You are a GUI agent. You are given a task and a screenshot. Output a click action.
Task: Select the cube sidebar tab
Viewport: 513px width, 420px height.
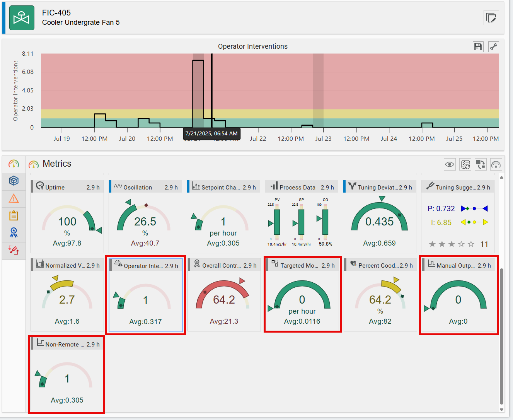coord(14,181)
